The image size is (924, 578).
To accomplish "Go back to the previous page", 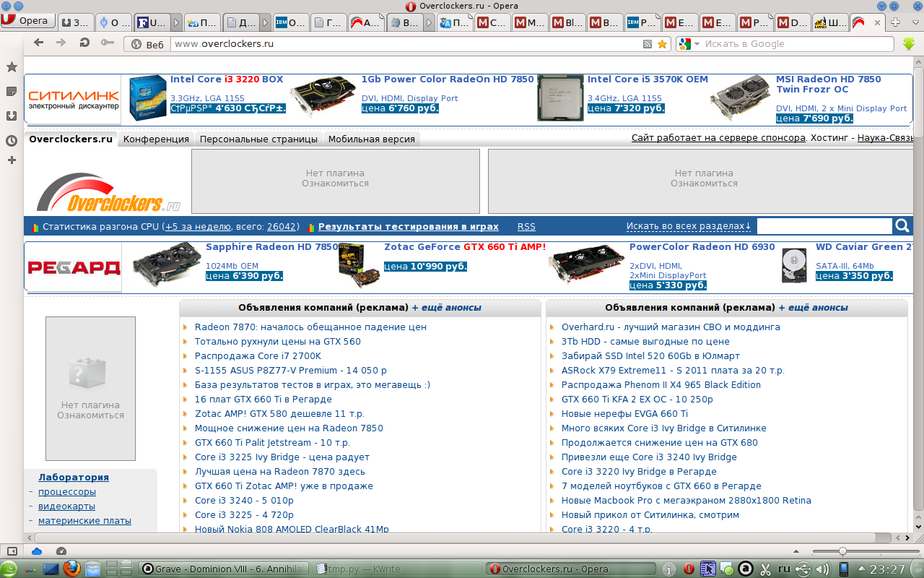I will coord(38,43).
